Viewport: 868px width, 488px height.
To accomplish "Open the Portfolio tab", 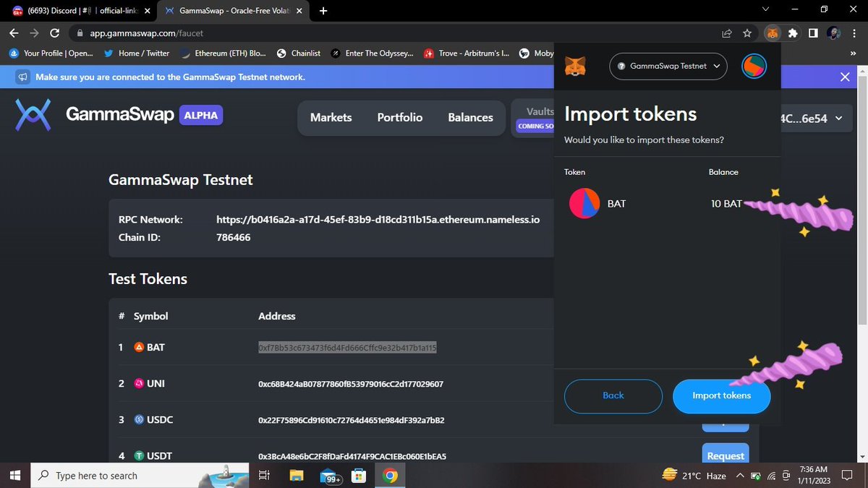I will click(400, 117).
